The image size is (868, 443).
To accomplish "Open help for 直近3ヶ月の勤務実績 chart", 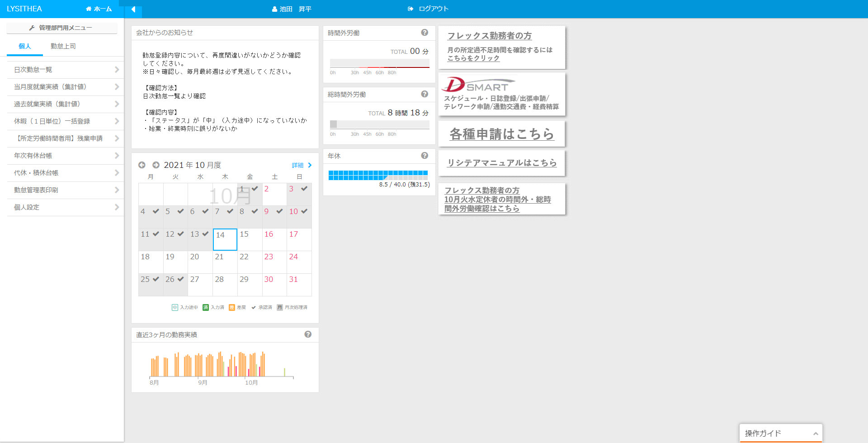I will click(x=308, y=334).
